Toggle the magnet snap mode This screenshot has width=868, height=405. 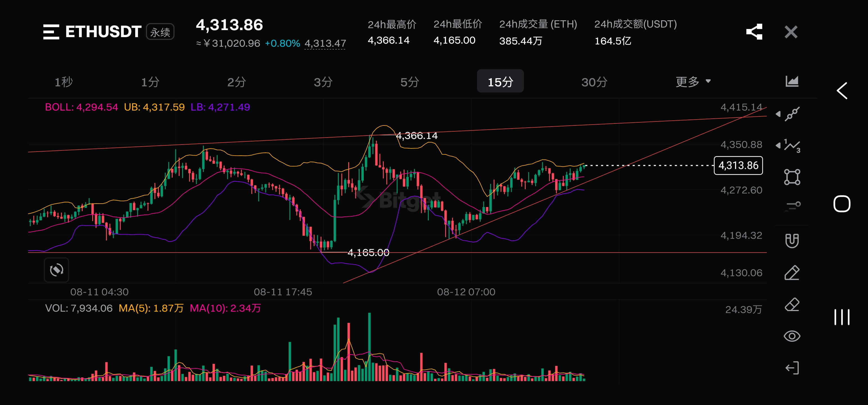pos(792,241)
